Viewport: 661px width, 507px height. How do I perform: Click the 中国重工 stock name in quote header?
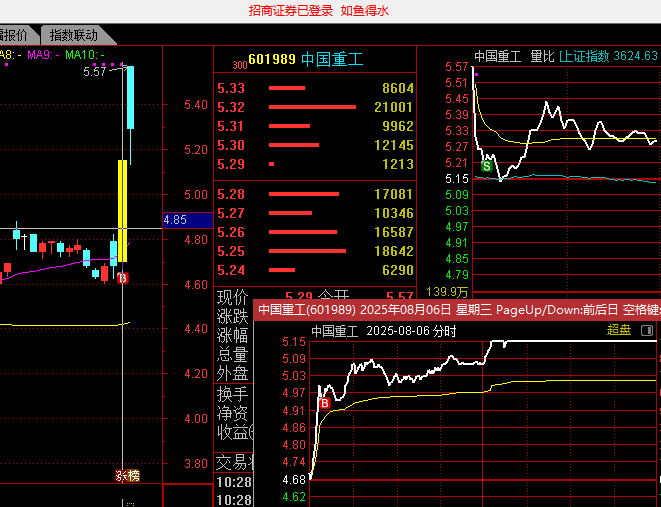(x=332, y=59)
